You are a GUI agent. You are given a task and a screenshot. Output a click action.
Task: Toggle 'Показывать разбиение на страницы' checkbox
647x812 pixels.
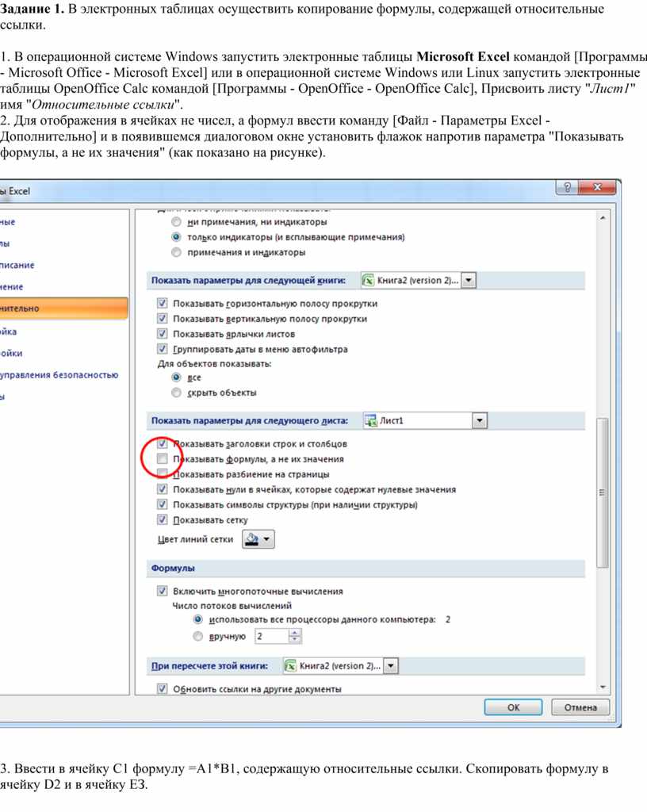point(162,473)
